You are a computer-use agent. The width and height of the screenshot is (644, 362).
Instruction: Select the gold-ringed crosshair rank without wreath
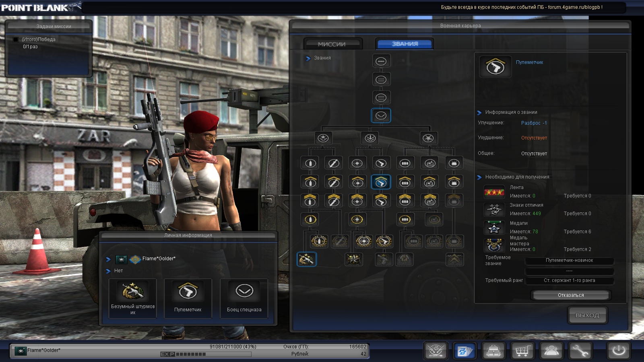(357, 220)
